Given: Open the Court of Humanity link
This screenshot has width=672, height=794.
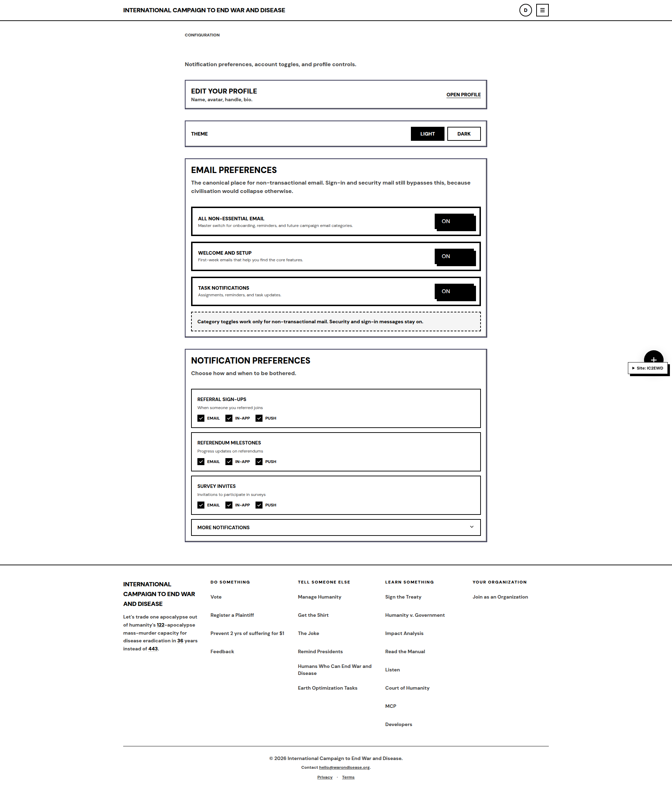Looking at the screenshot, I should [407, 688].
